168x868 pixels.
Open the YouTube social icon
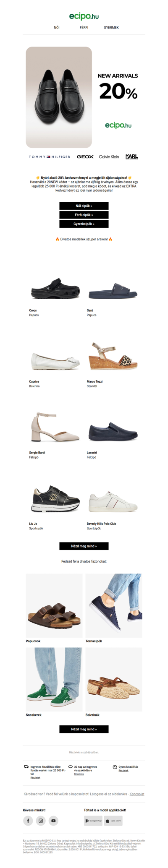[53, 821]
